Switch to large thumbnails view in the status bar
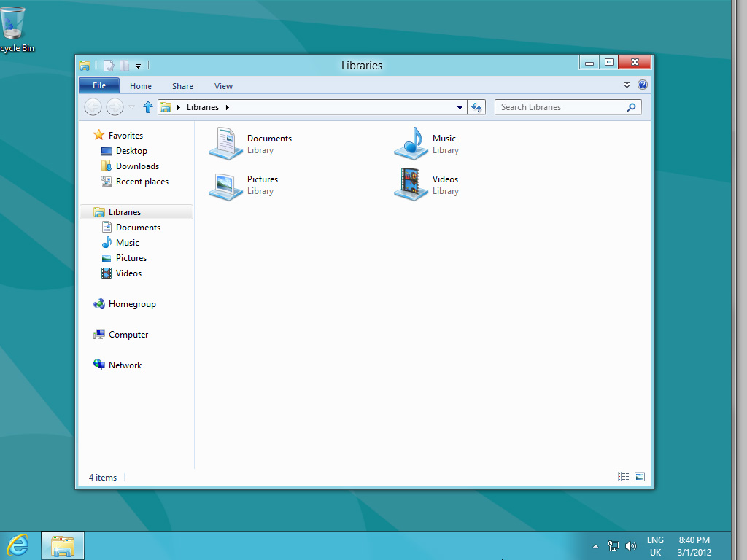The width and height of the screenshot is (747, 560). click(639, 476)
